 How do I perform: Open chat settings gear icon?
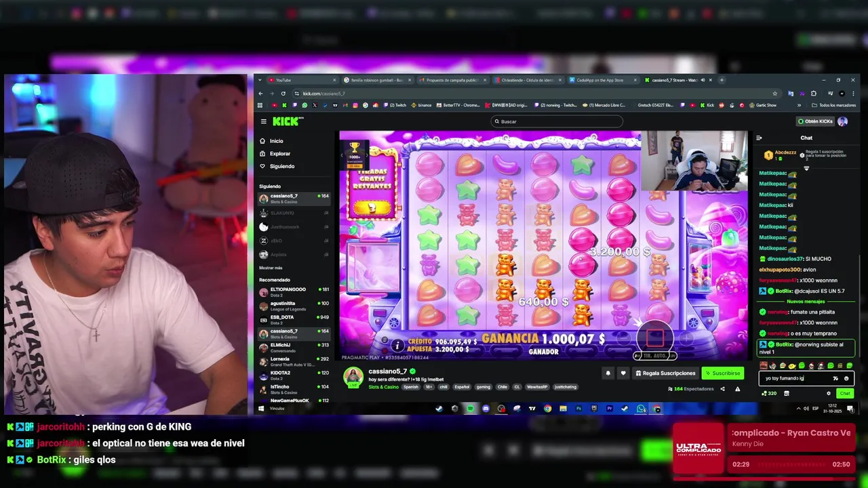coord(828,393)
